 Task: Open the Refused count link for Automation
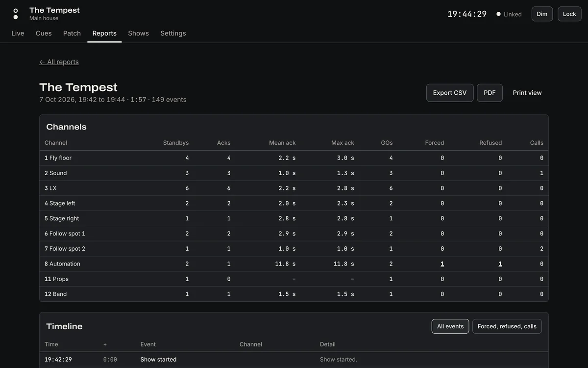pyautogui.click(x=500, y=264)
